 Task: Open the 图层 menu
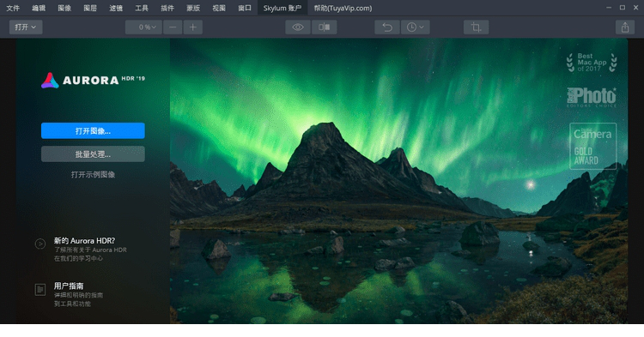pos(90,8)
